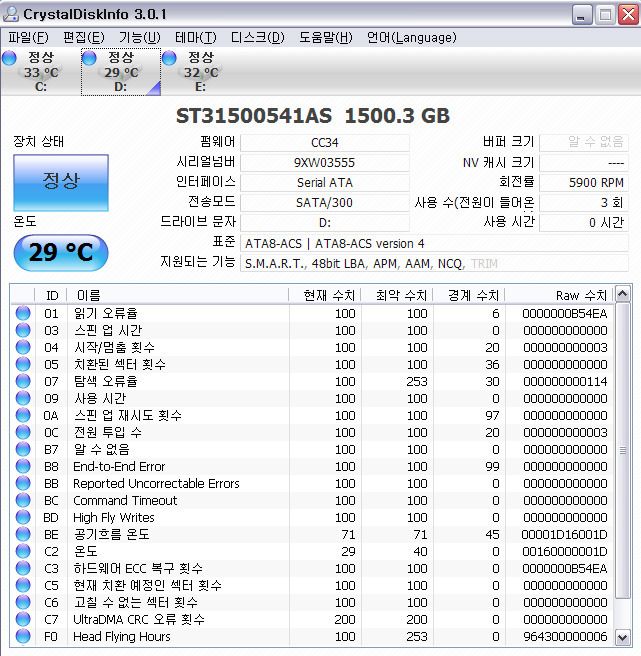This screenshot has width=641, height=656.
Task: Click the status orb for attribute 01
Action: pyautogui.click(x=23, y=313)
